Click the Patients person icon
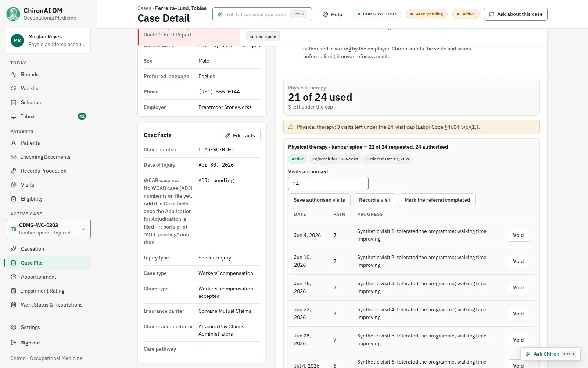 coord(14,143)
